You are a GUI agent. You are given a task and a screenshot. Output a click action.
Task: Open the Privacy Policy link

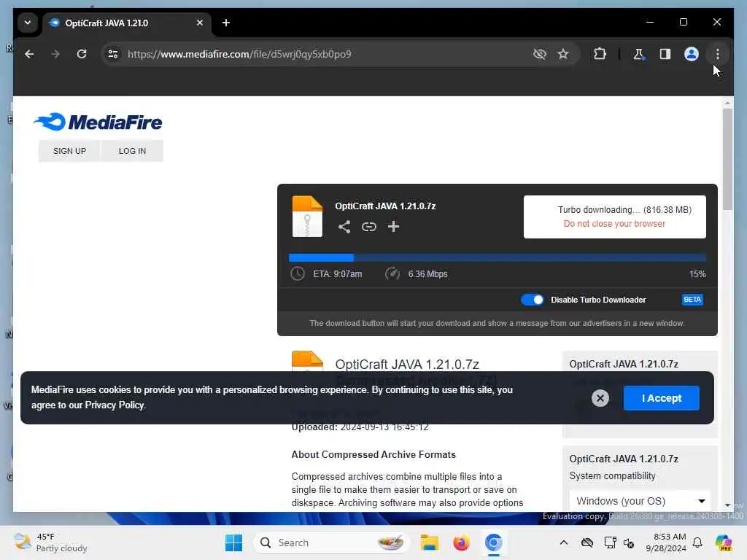click(115, 405)
